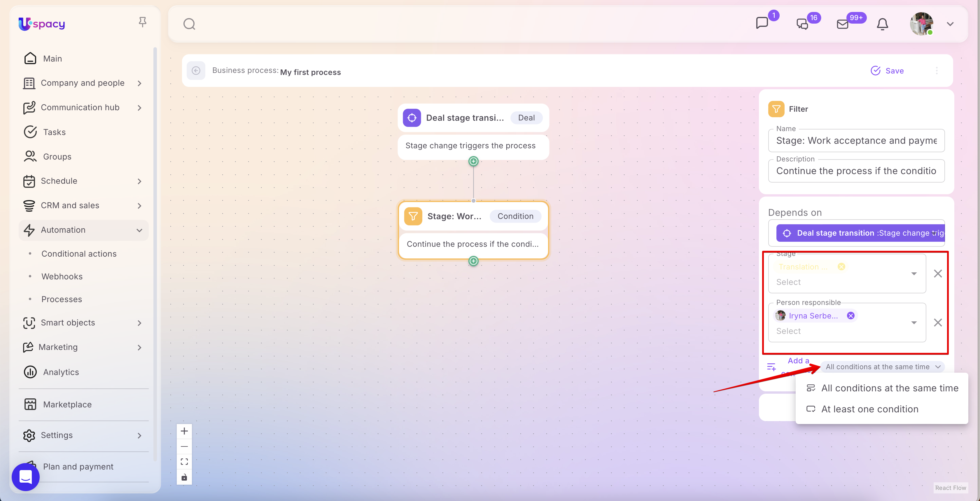
Task: Click the zoom in plus control
Action: pyautogui.click(x=184, y=431)
